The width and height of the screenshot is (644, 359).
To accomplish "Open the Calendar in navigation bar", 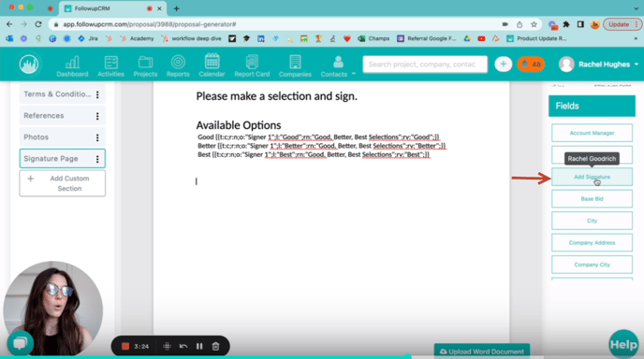I will click(212, 65).
